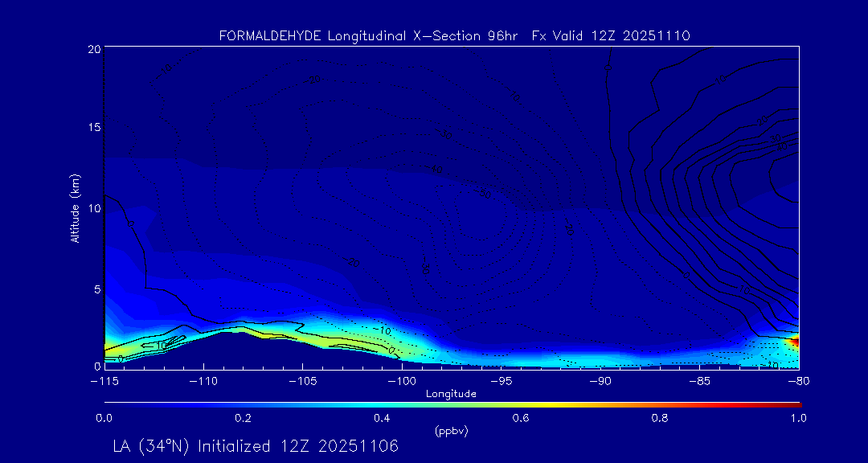Image resolution: width=868 pixels, height=463 pixels.
Task: Click the LA (34°N) Initialized 12Z caption
Action: (256, 446)
